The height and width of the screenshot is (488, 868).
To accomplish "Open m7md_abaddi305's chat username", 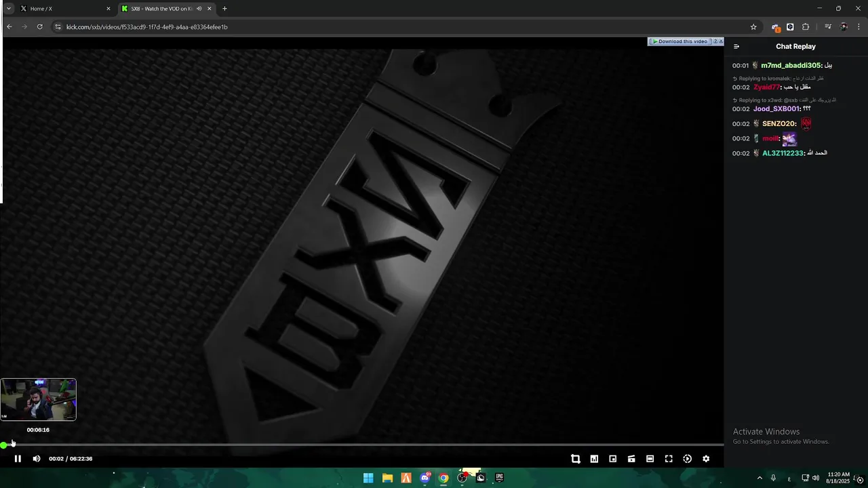I will point(791,66).
